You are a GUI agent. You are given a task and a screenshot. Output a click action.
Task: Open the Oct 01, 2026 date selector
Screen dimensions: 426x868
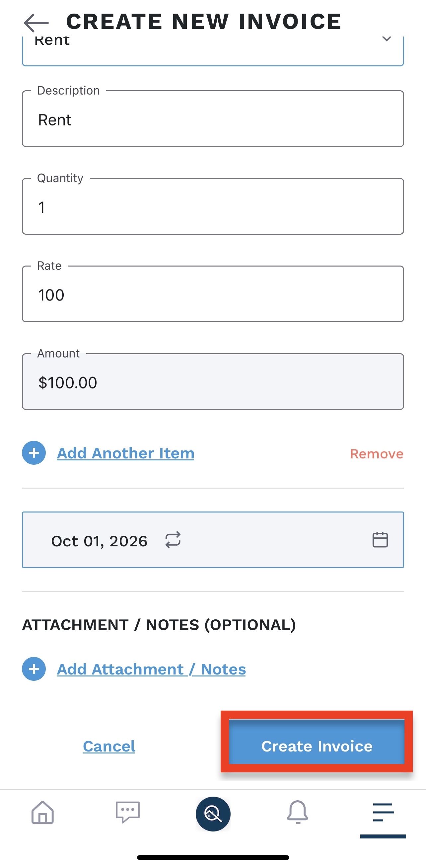coord(99,540)
